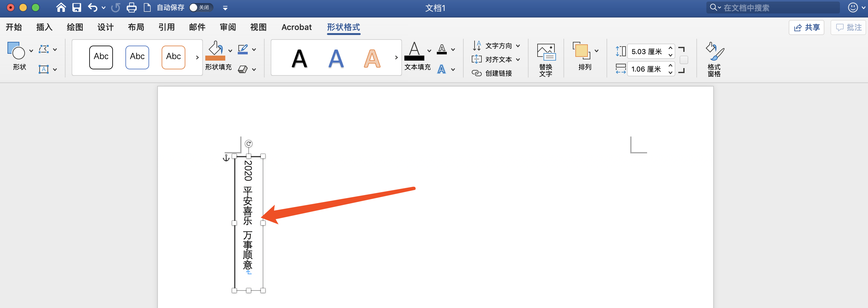This screenshot has height=308, width=868.
Task: Open the 对齐文本 dropdown arrow
Action: click(x=518, y=60)
